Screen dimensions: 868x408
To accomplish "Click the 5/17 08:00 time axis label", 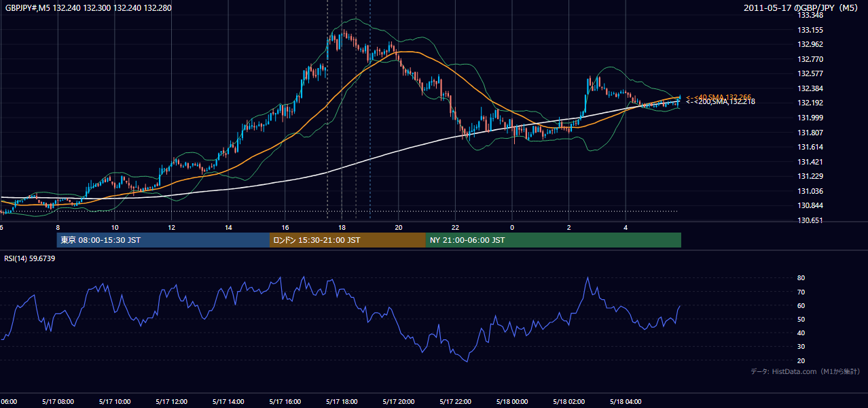I will tap(58, 402).
